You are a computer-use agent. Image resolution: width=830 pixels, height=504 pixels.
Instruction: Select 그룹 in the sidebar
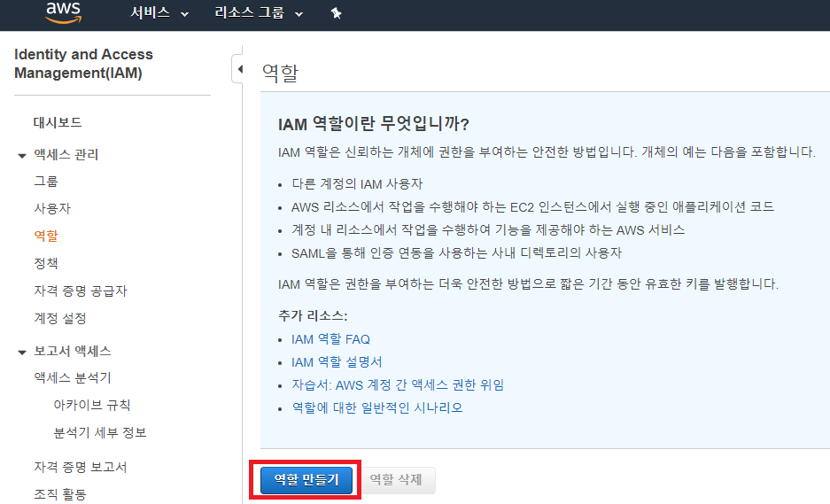(x=46, y=181)
